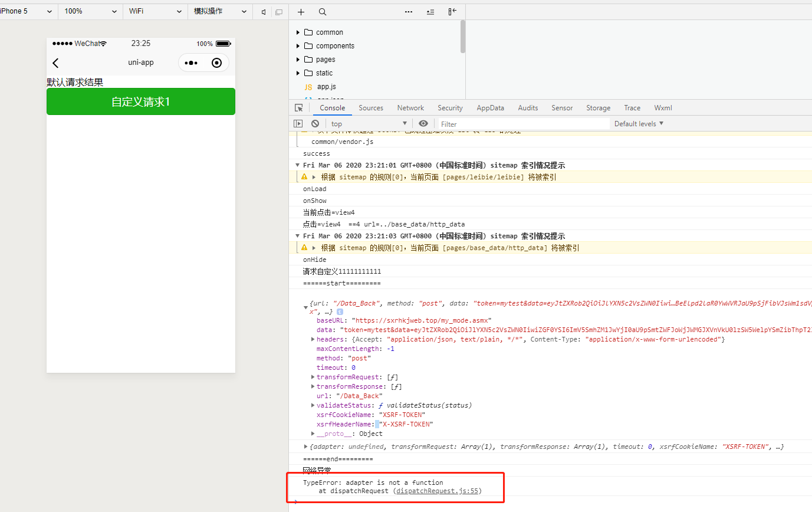Open dispatchRequest.js:55 source link
This screenshot has width=812, height=512.
click(436, 491)
